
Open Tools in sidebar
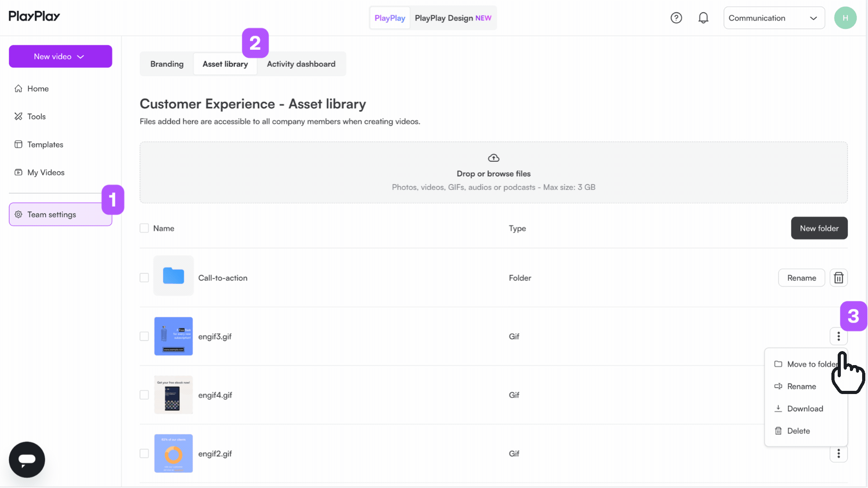pos(61,117)
